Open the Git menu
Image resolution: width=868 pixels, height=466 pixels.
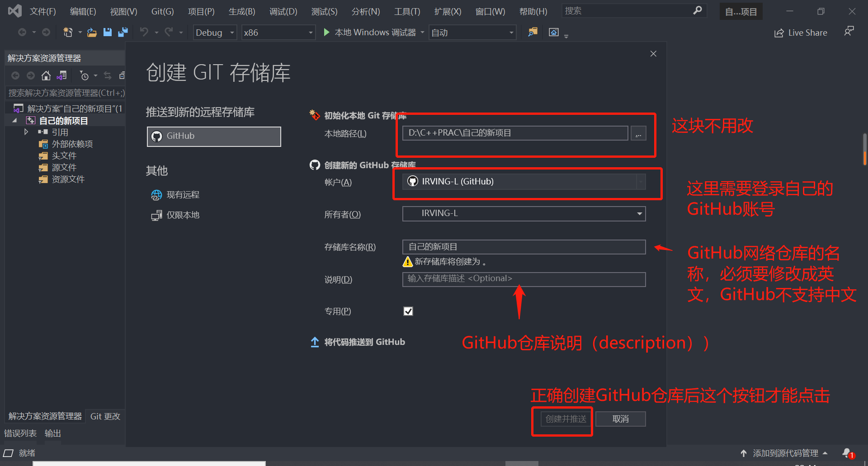pos(162,11)
